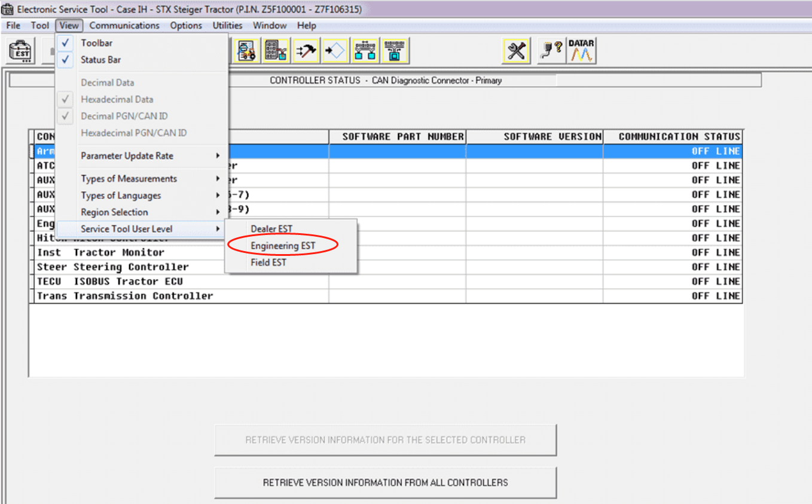Click the EST toolbox icon in toolbar
Viewport: 812px width, 504px height.
pos(20,50)
